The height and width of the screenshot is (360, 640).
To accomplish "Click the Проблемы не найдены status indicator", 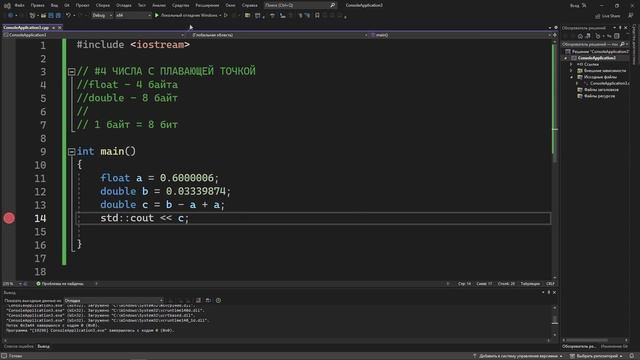I will tap(60, 284).
